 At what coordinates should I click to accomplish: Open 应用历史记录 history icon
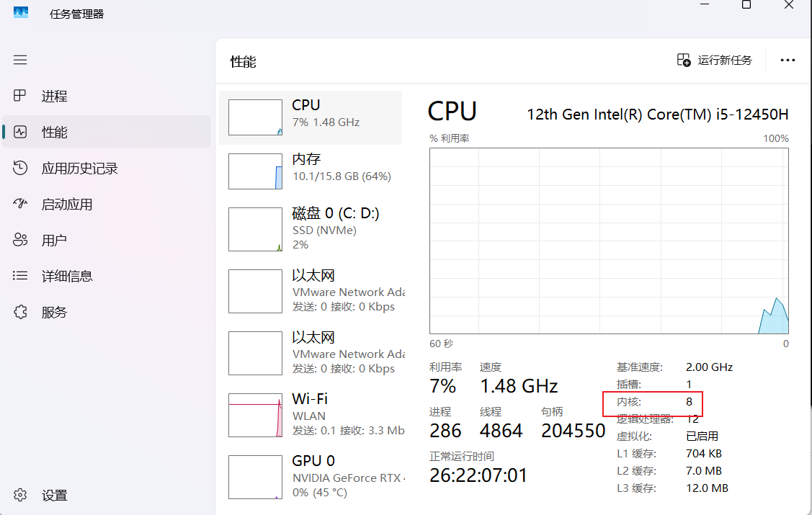(x=20, y=168)
